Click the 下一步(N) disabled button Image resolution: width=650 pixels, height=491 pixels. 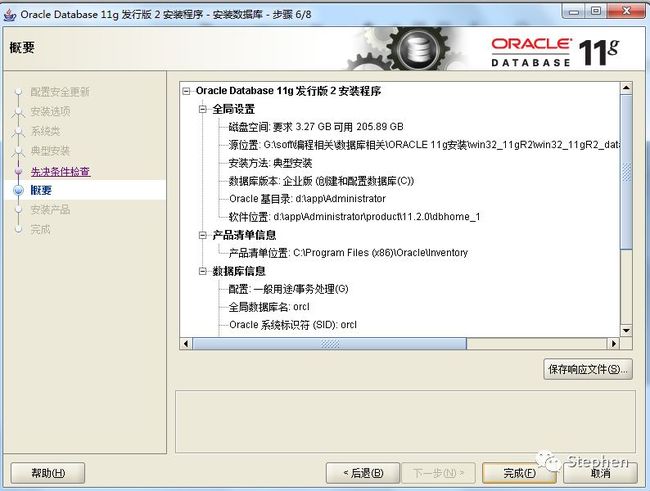439,473
